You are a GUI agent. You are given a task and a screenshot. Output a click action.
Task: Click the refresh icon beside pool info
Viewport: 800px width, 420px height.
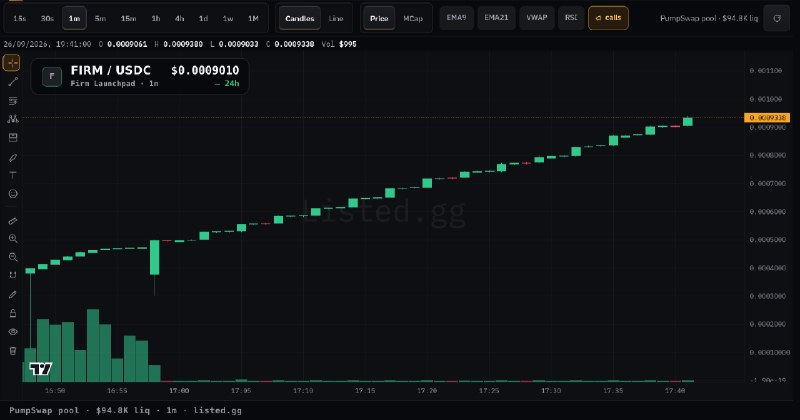coord(777,18)
